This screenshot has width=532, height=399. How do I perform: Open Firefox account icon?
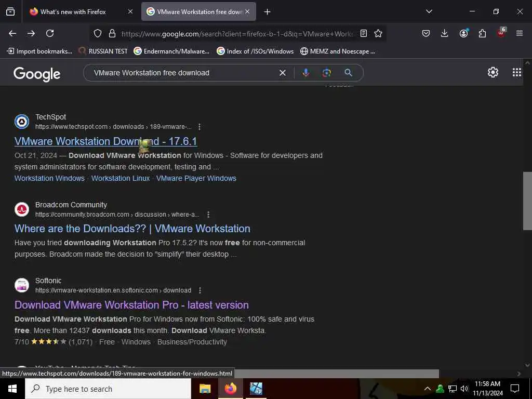tap(463, 33)
